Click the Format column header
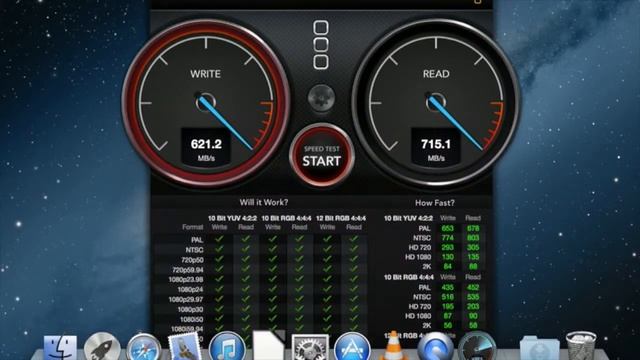 (193, 227)
